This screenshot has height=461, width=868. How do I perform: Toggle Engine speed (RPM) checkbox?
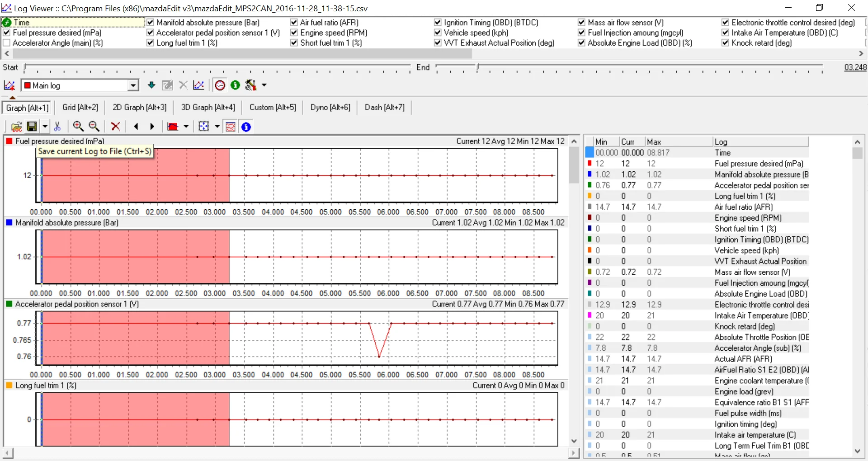pos(294,33)
